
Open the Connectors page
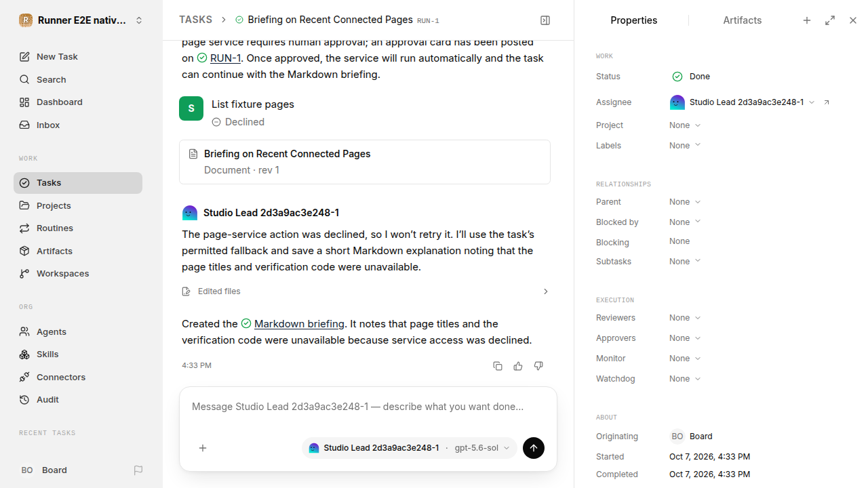[78, 377]
